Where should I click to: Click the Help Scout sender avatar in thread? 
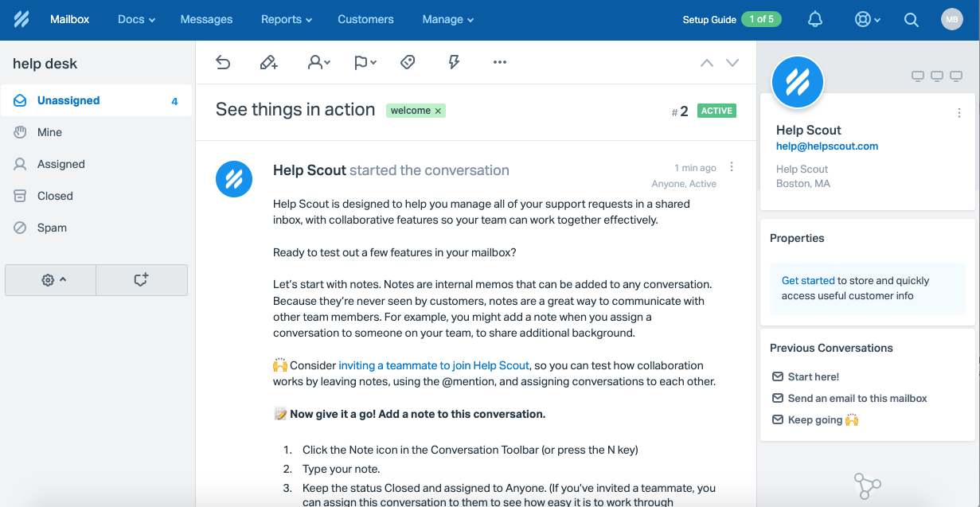click(234, 179)
